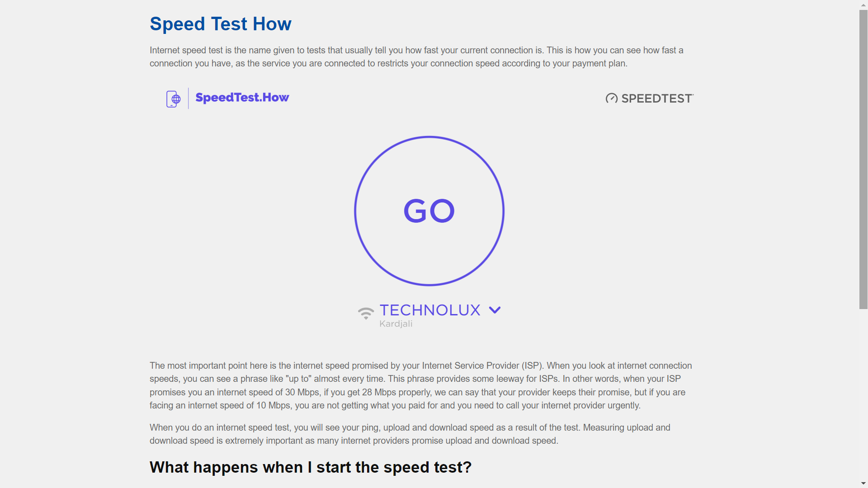Click the SpeedTest.How wordmark

(x=242, y=98)
